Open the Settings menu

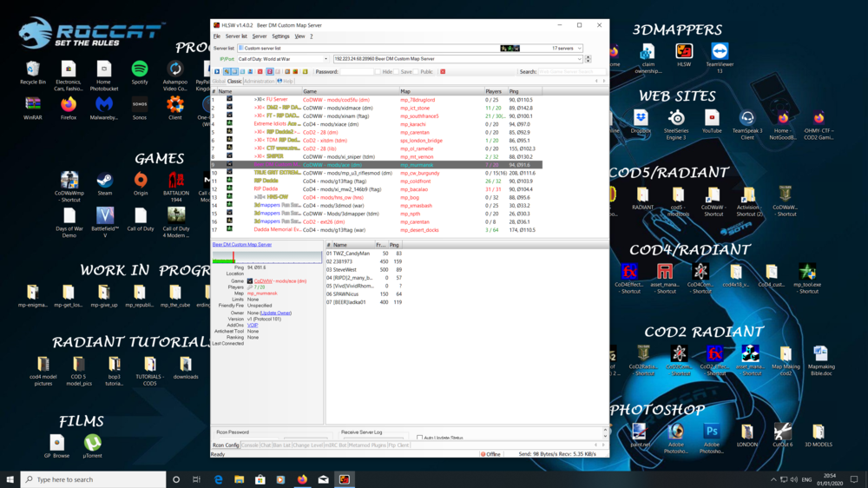pos(280,36)
